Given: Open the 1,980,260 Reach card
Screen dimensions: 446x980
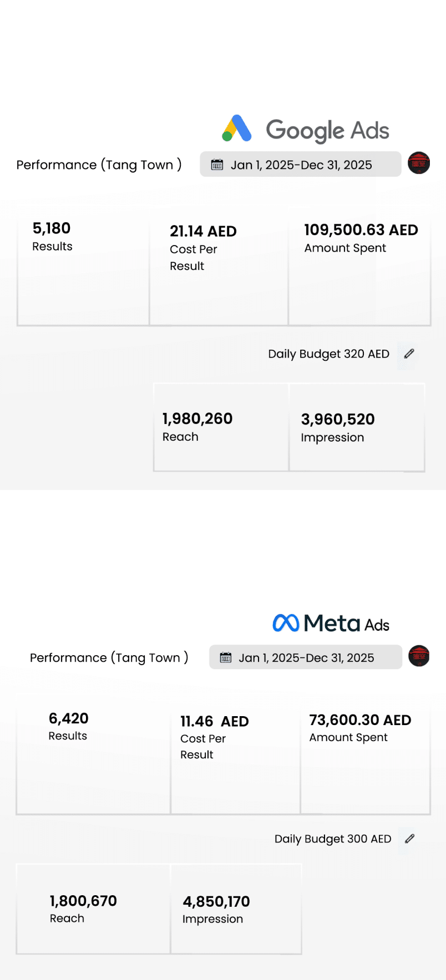Looking at the screenshot, I should tap(221, 427).
